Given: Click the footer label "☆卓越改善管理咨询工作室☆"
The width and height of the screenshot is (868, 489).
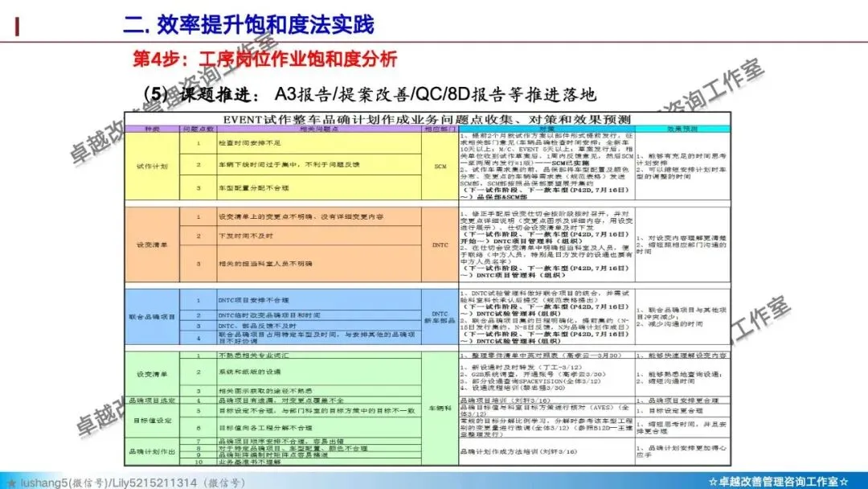Looking at the screenshot, I should pyautogui.click(x=778, y=482).
